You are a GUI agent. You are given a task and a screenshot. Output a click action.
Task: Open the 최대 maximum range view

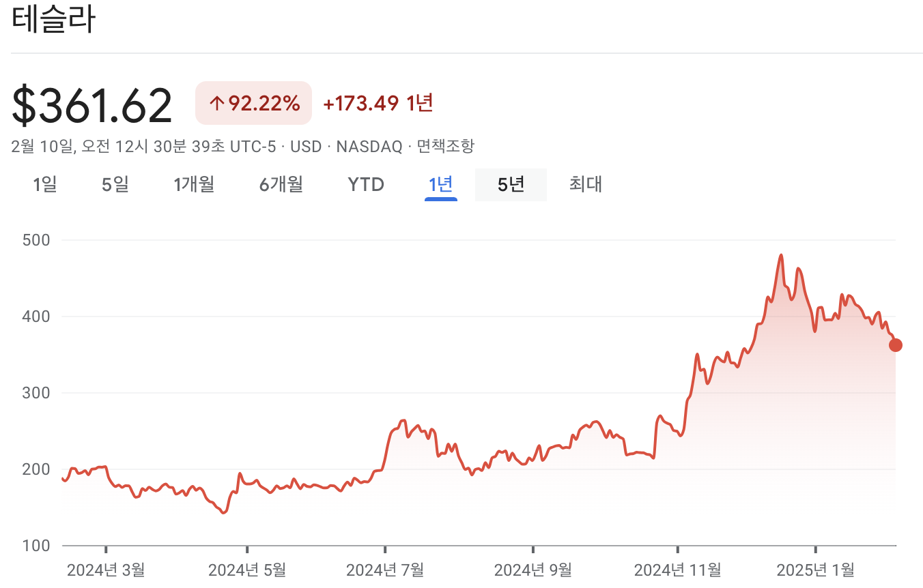point(585,184)
